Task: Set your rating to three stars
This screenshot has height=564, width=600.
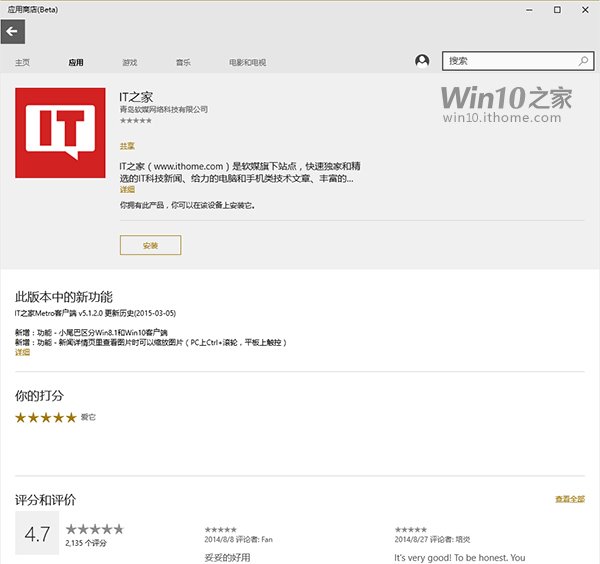Action: (x=45, y=417)
